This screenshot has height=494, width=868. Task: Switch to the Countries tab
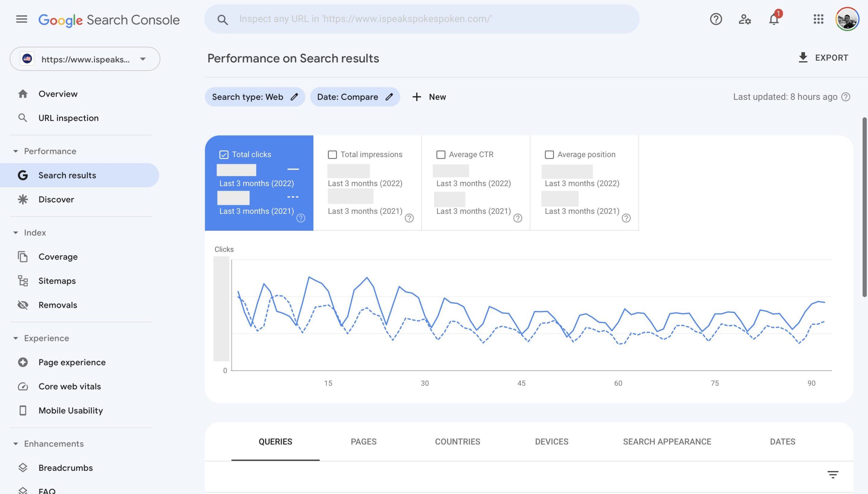457,442
